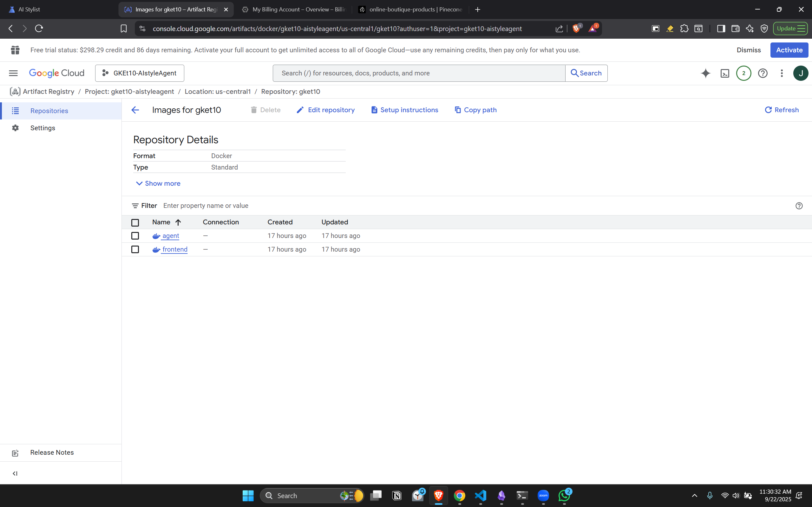
Task: Open Gemini AI assistant in the console toolbar
Action: 706,73
